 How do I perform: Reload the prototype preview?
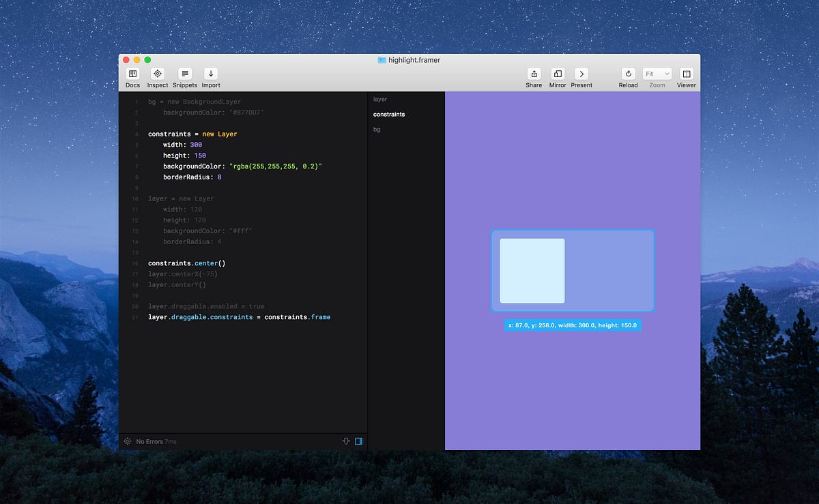(628, 75)
